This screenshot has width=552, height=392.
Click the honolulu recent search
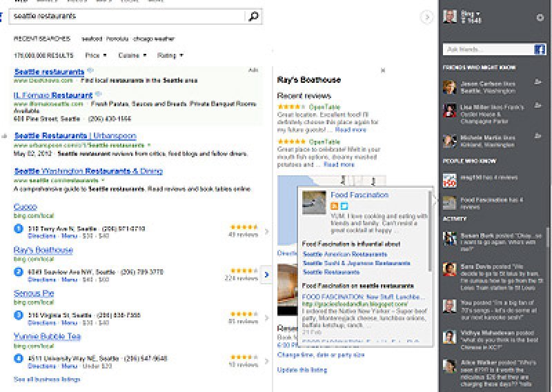coord(117,39)
